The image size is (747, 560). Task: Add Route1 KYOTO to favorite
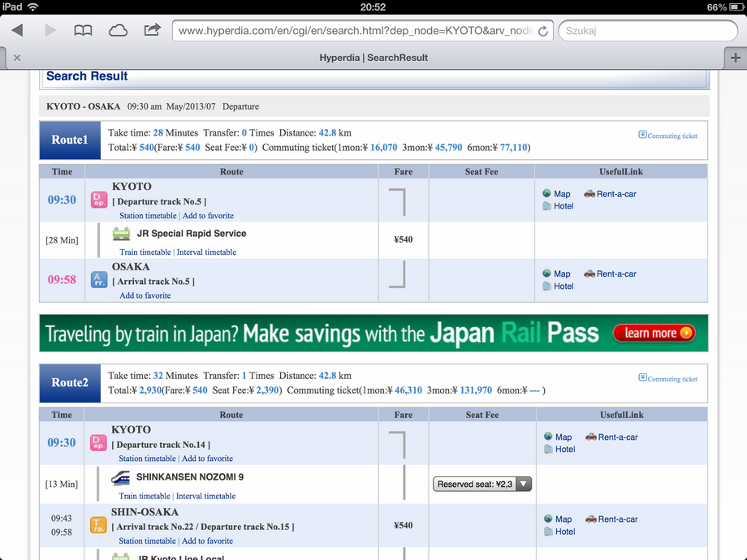(x=208, y=215)
